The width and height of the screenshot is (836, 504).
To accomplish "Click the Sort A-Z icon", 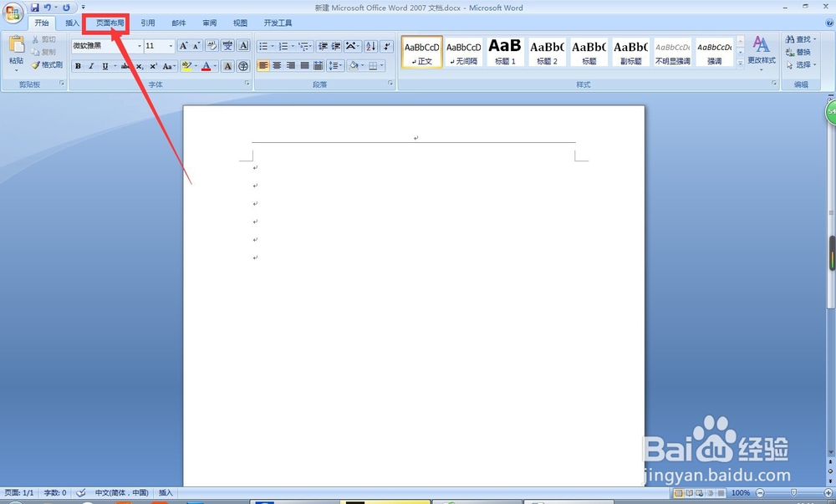I will click(x=371, y=46).
